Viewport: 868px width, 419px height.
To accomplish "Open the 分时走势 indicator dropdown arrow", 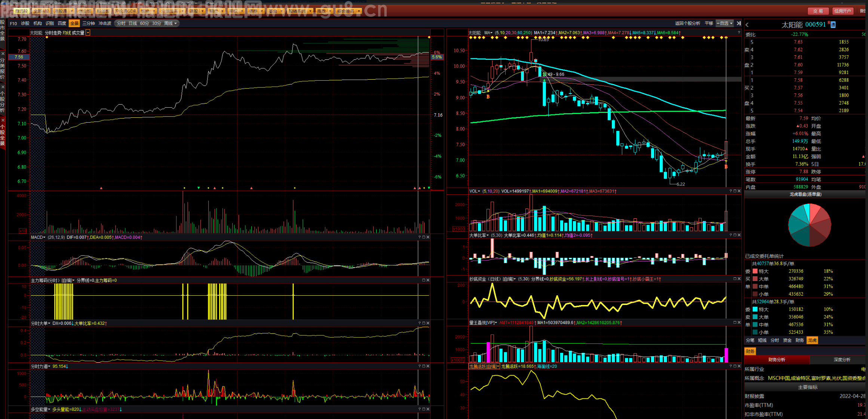I will pos(88,33).
